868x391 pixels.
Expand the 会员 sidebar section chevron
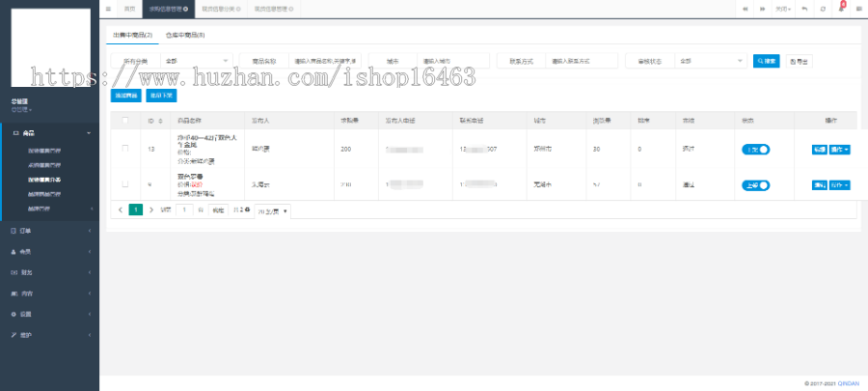90,251
